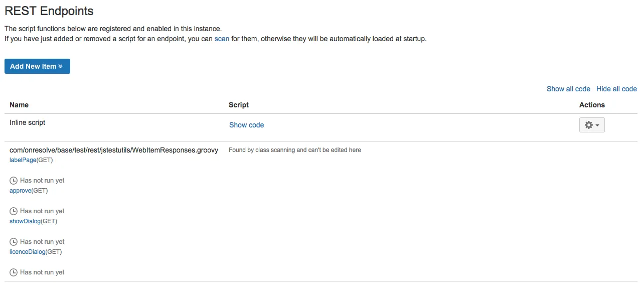Click the Actions column header
This screenshot has width=644, height=293.
592,105
